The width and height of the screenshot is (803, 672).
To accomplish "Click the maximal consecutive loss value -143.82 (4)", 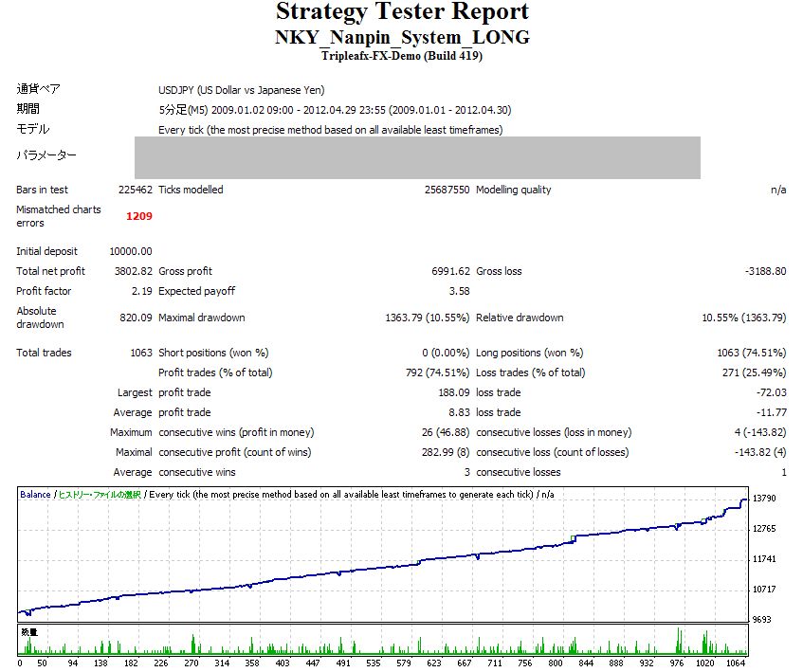I will coord(760,453).
